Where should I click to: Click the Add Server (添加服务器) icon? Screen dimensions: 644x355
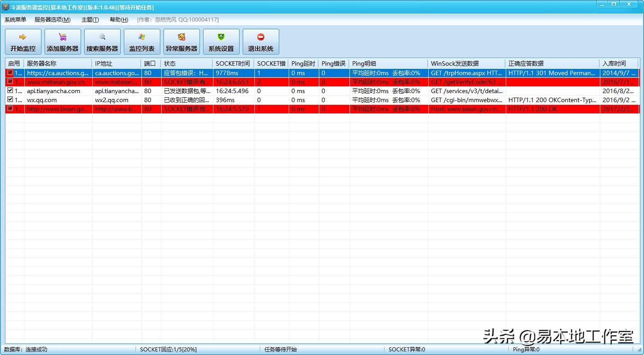pyautogui.click(x=63, y=37)
